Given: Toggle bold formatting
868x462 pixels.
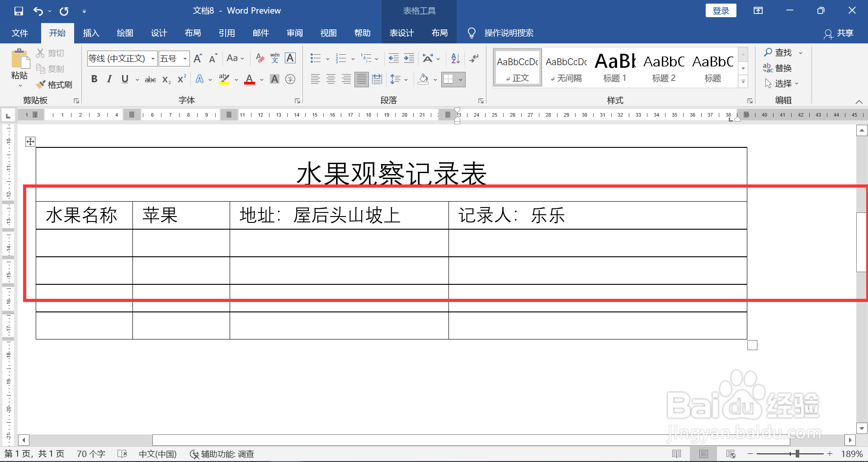Looking at the screenshot, I should tap(94, 79).
